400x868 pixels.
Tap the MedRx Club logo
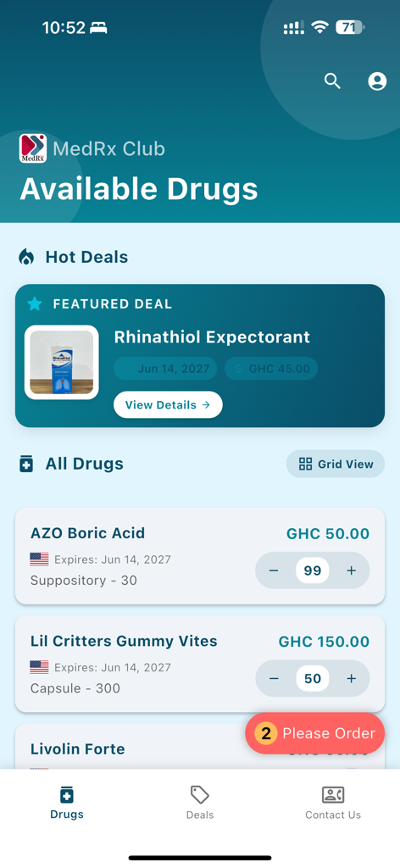pyautogui.click(x=33, y=148)
